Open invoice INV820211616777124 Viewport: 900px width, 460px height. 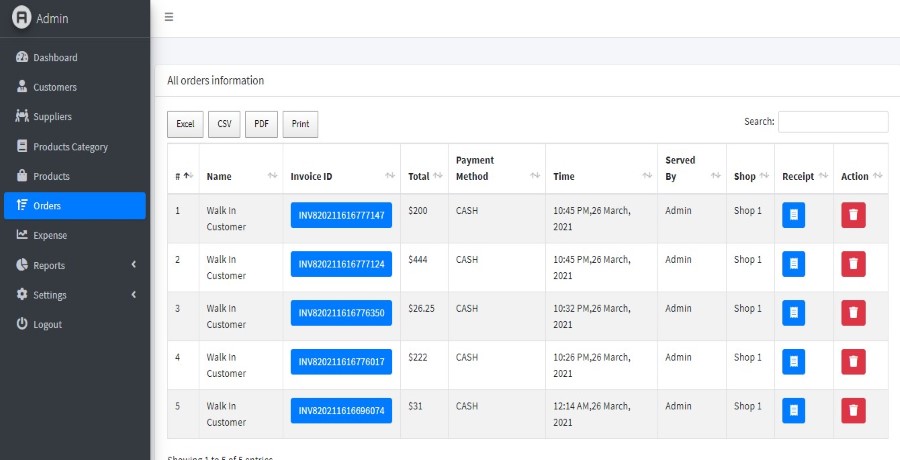tap(342, 264)
